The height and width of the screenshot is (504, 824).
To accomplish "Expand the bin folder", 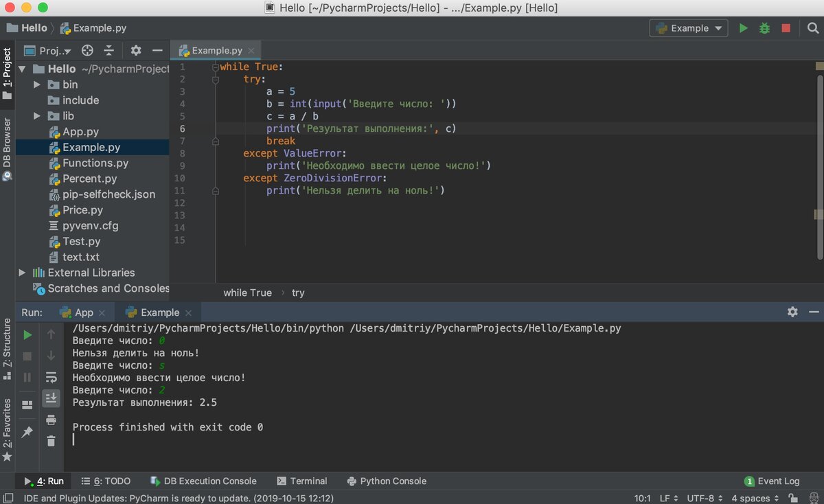I will tap(38, 84).
